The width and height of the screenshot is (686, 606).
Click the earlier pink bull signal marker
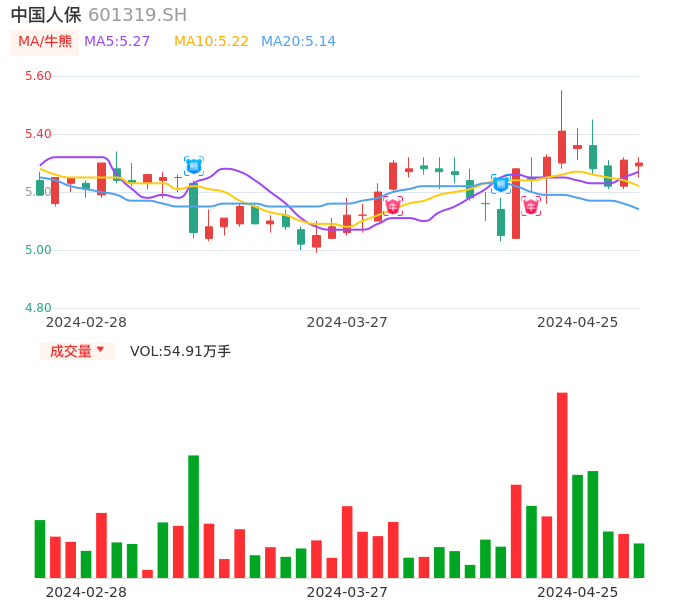(x=393, y=205)
